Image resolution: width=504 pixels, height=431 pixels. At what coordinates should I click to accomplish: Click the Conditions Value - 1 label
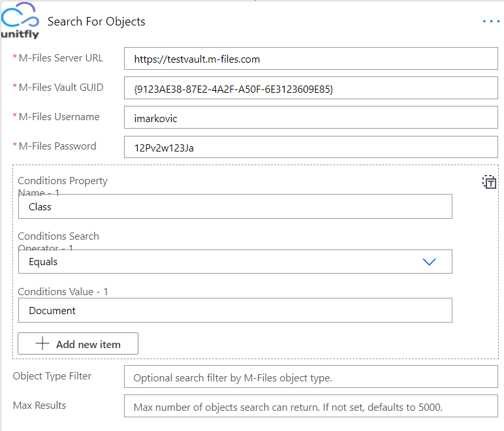[63, 291]
